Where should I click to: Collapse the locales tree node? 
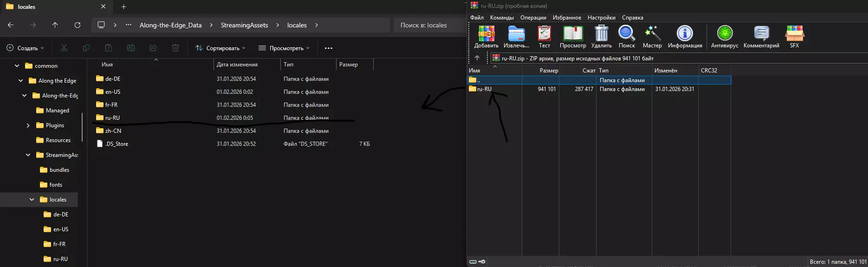click(x=32, y=200)
